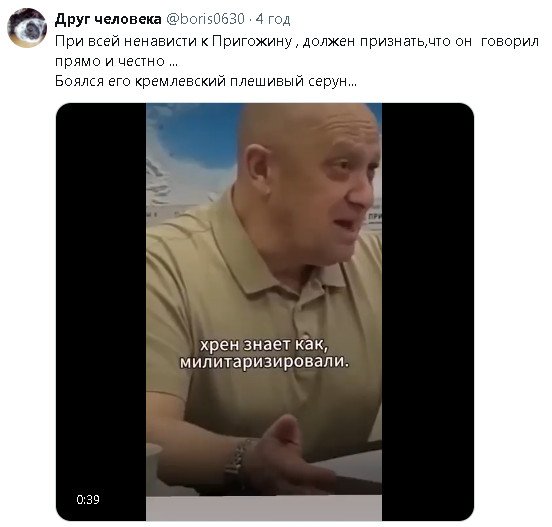The width and height of the screenshot is (552, 527).
Task: Click the display name Друг человека
Action: click(x=108, y=19)
